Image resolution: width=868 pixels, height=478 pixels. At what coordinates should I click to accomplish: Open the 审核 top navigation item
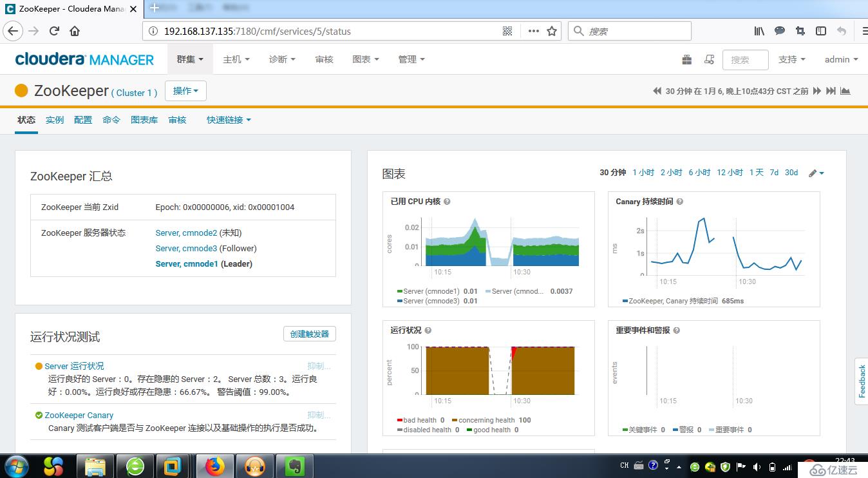[x=325, y=59]
